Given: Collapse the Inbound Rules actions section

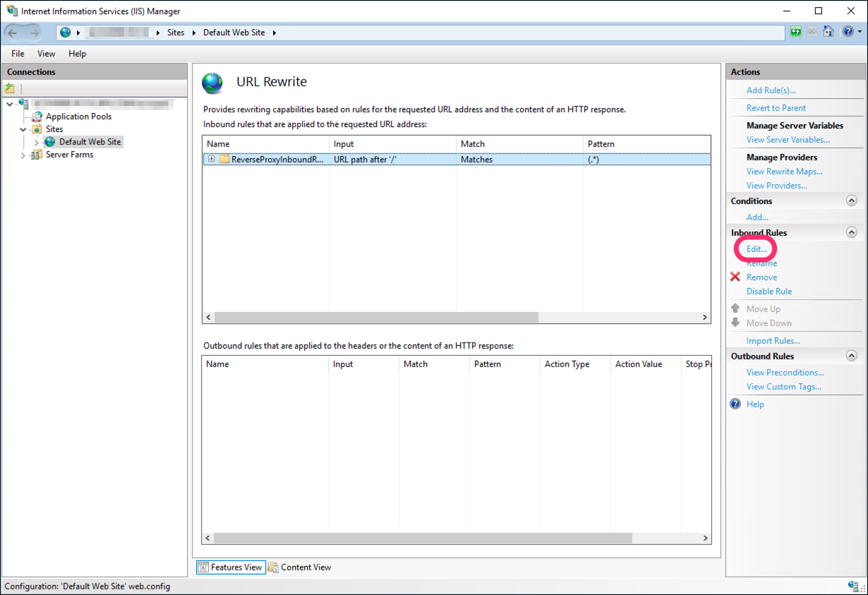Looking at the screenshot, I should coord(851,233).
